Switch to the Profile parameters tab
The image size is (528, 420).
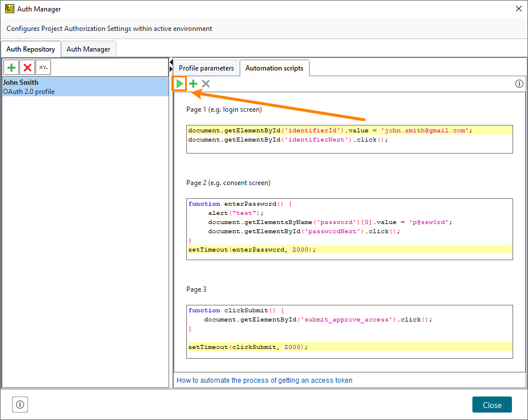206,68
